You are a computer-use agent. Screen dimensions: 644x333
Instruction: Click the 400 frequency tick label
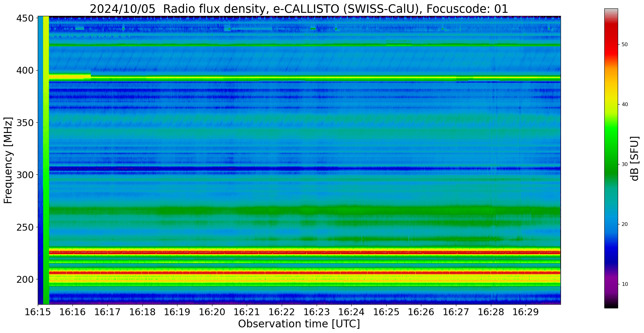[x=25, y=71]
